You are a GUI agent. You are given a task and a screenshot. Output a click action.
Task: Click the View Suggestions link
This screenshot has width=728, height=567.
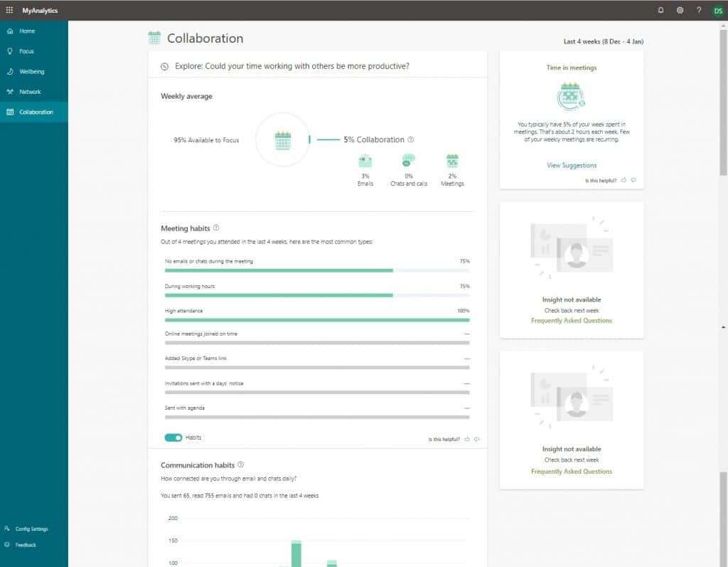pyautogui.click(x=572, y=165)
